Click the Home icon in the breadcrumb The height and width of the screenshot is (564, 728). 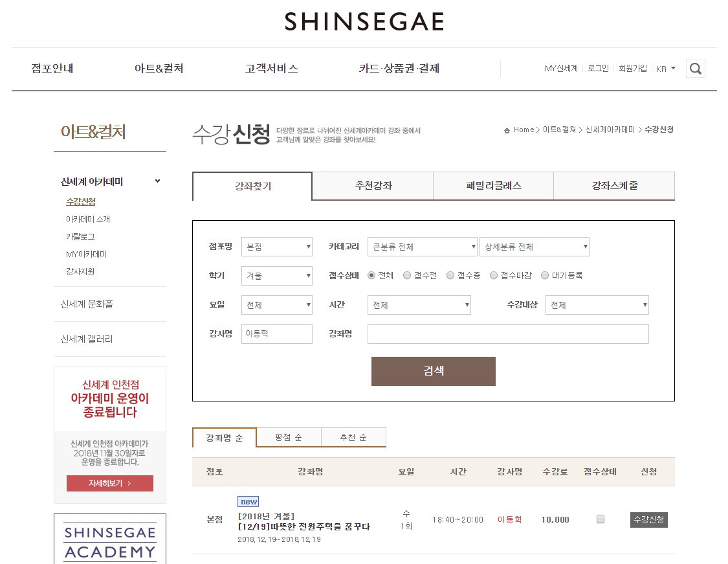tap(507, 130)
